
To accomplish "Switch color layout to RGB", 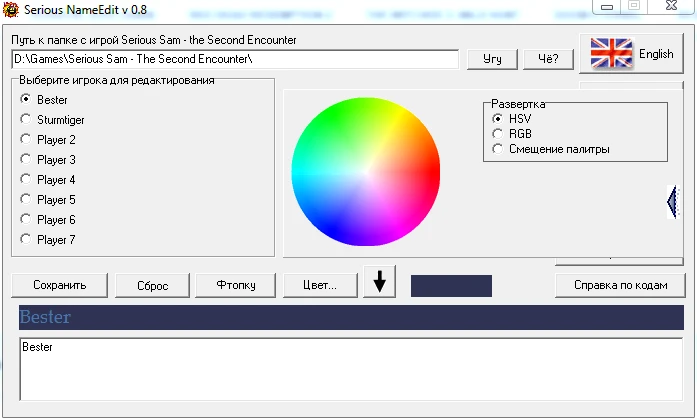I will pyautogui.click(x=498, y=134).
